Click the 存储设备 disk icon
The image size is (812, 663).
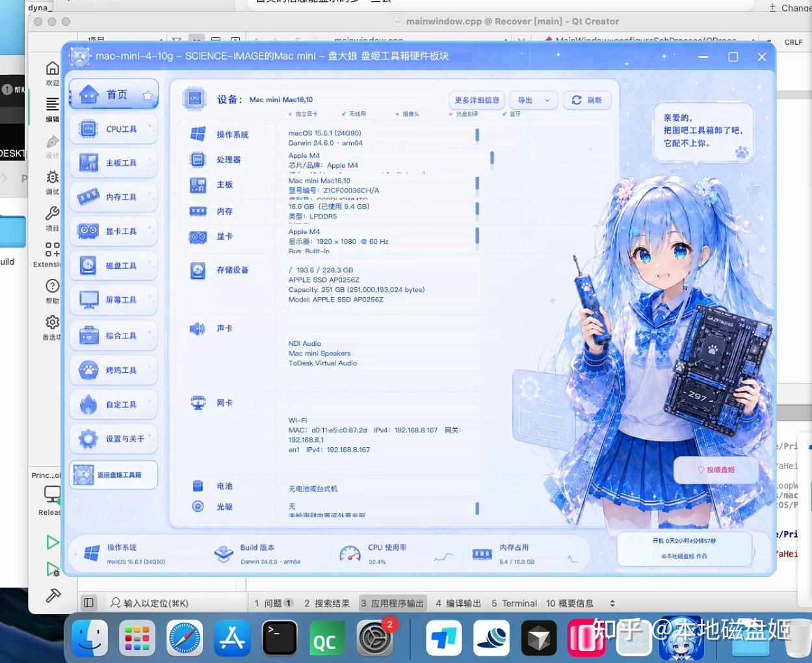(x=198, y=270)
